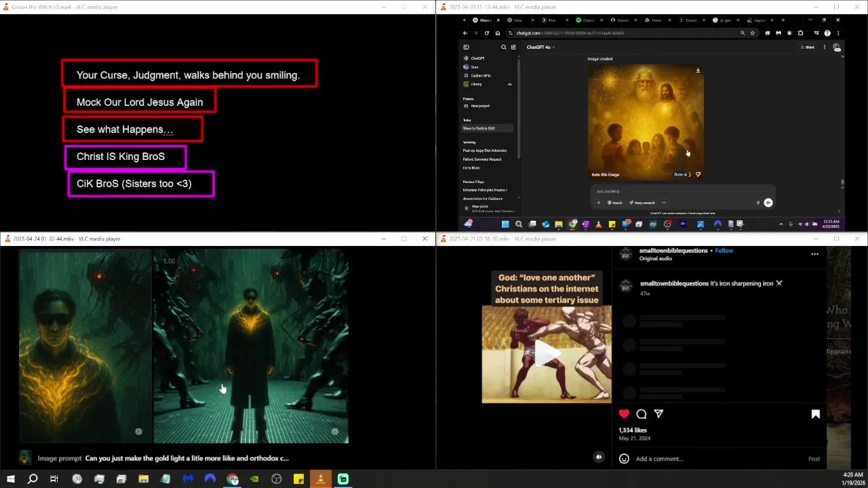Open the browser extensions puzzle icon
The height and width of the screenshot is (488, 868).
pyautogui.click(x=801, y=33)
